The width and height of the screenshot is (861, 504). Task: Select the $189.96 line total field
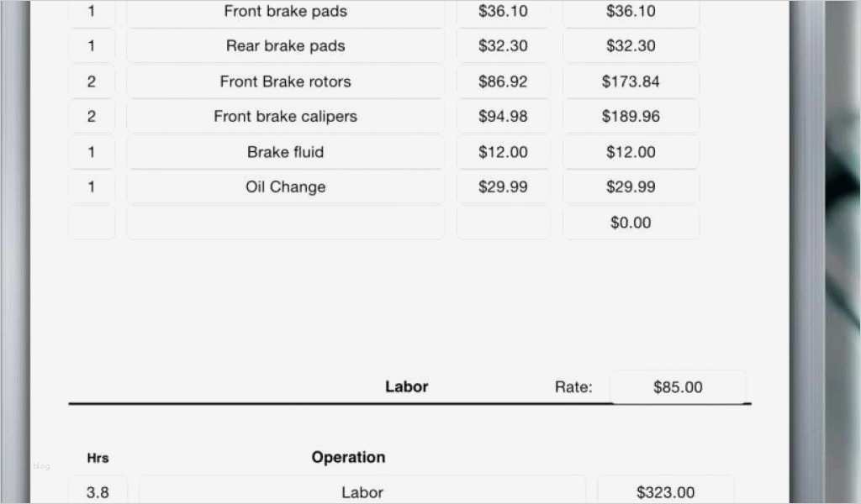tap(631, 117)
